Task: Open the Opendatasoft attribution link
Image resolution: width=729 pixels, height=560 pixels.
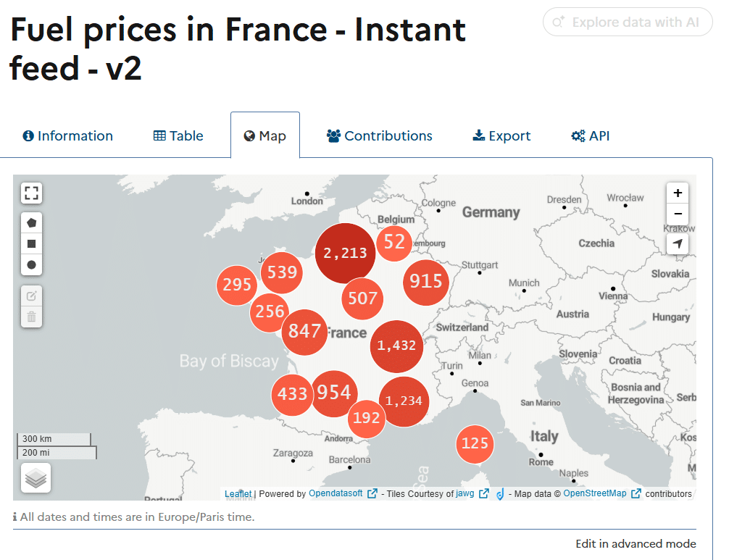Action: pos(336,494)
